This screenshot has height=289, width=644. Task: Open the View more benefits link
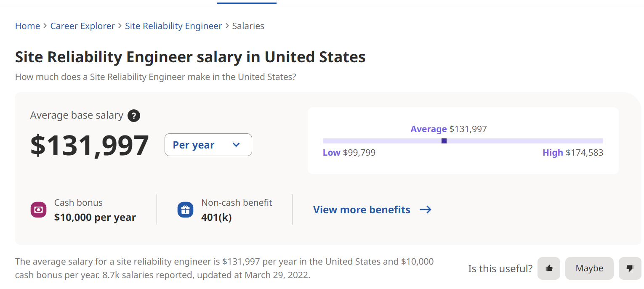[362, 209]
